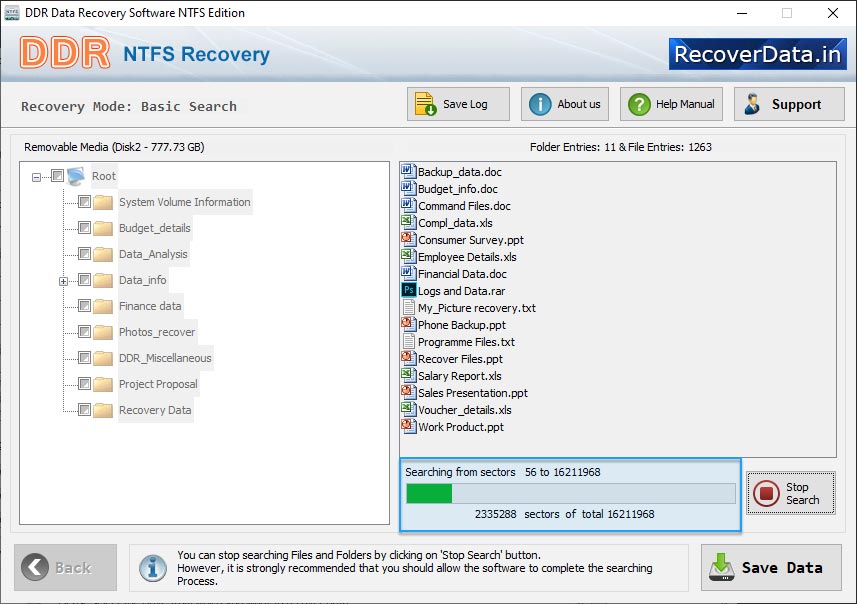The image size is (857, 604).
Task: Select Recover Files.ppt in file list
Action: [x=460, y=359]
